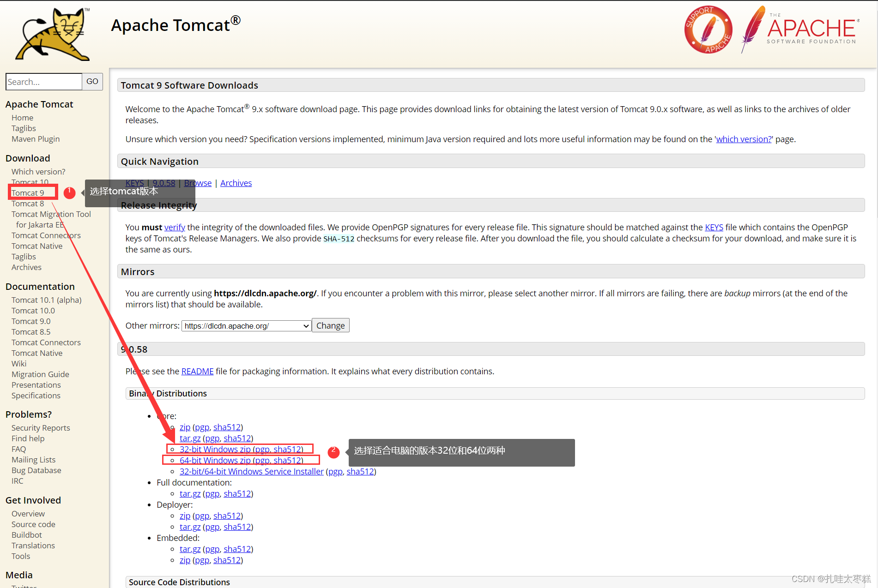The height and width of the screenshot is (588, 878).
Task: Open Security Reports link
Action: tap(41, 428)
